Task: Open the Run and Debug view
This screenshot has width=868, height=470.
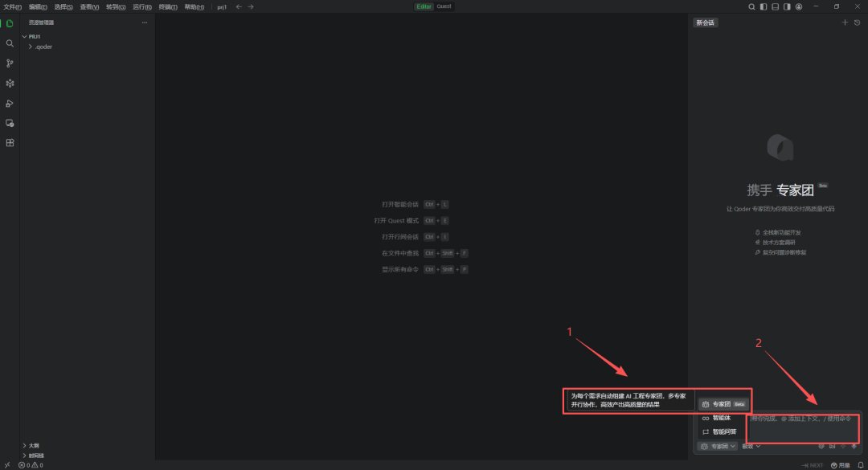Action: click(x=10, y=103)
